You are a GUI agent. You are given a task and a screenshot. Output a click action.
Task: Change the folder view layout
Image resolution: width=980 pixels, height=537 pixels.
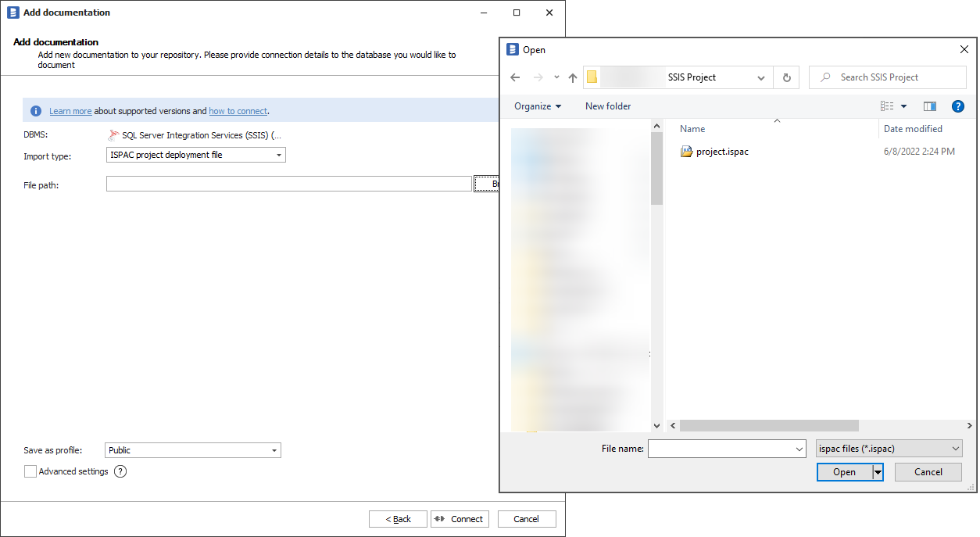point(887,106)
